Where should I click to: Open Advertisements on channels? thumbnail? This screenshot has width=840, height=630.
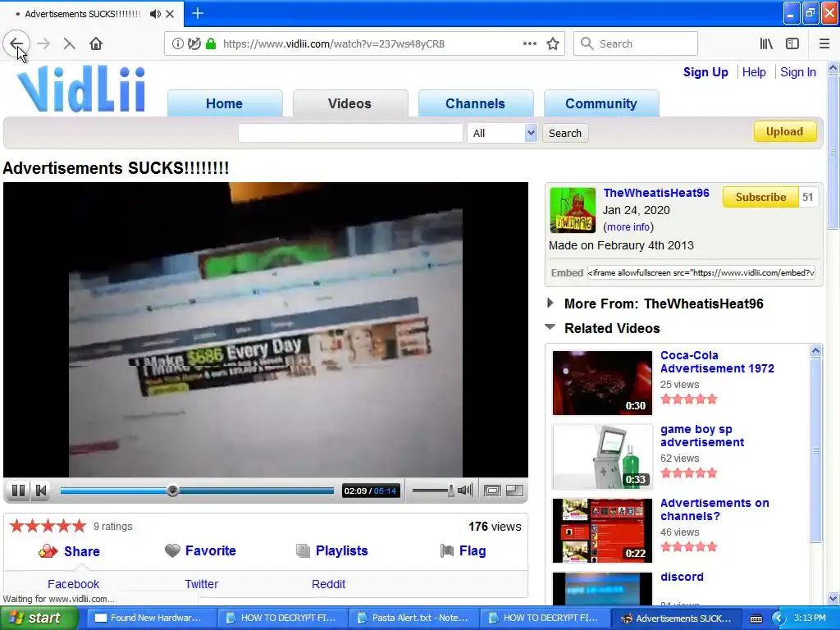(x=602, y=531)
